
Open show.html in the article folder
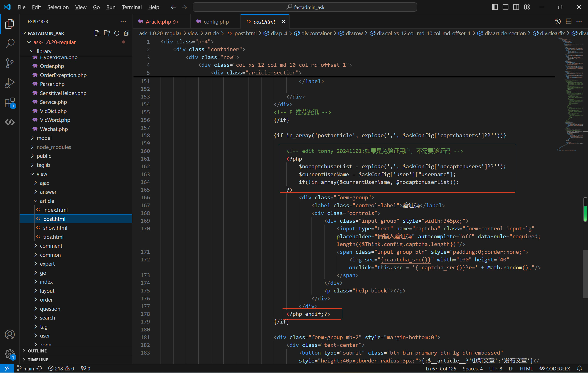[x=55, y=228]
